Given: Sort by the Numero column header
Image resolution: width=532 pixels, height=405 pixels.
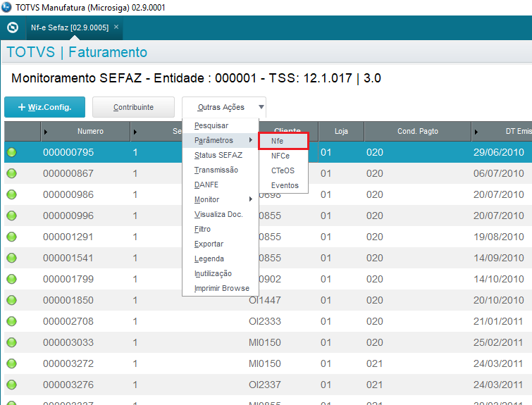Looking at the screenshot, I should pyautogui.click(x=90, y=131).
